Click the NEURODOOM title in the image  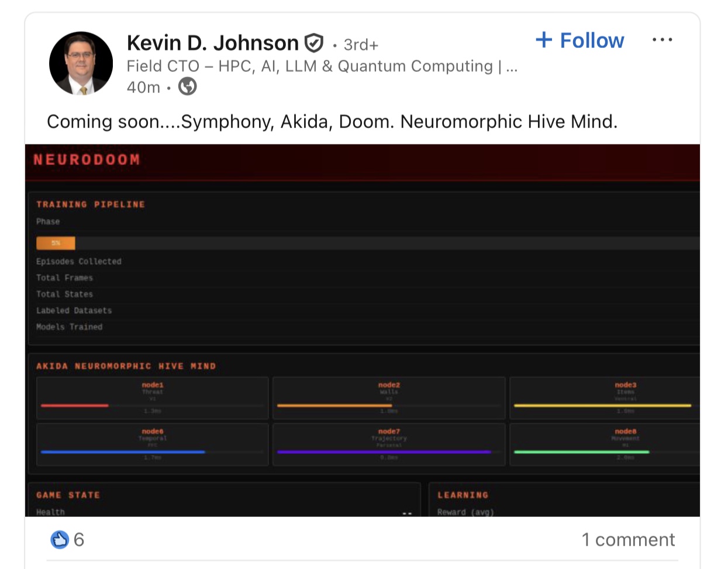pos(87,160)
